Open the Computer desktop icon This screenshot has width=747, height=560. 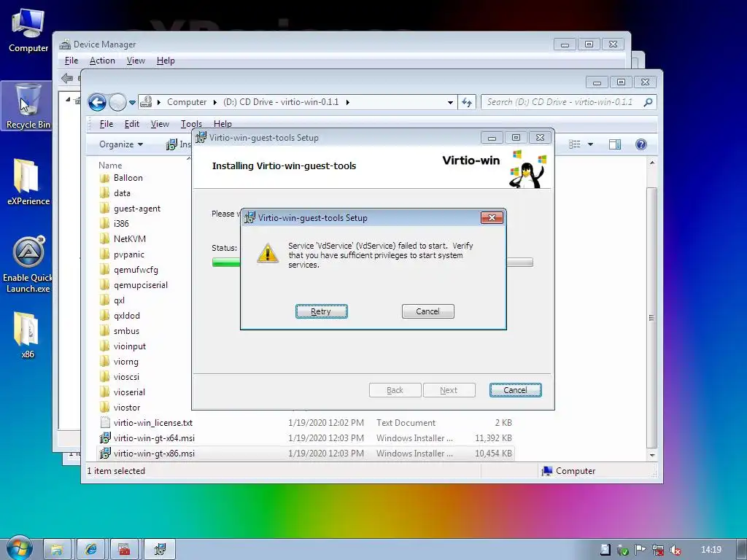point(28,31)
